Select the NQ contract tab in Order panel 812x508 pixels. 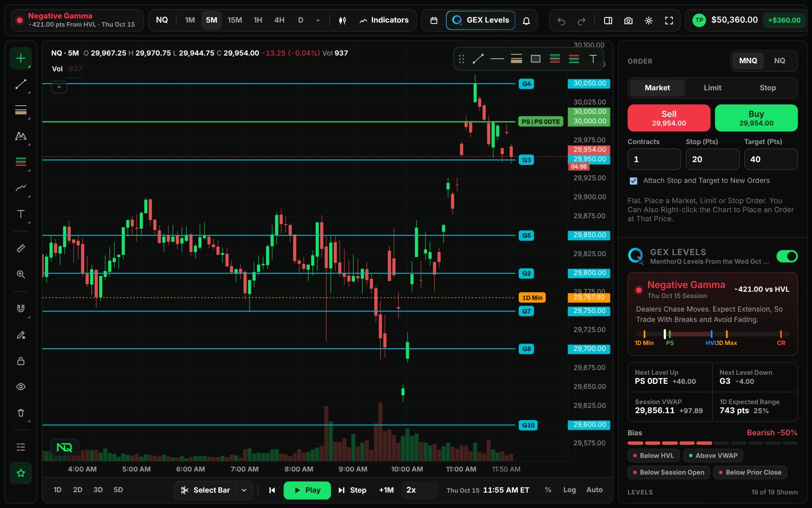click(780, 61)
